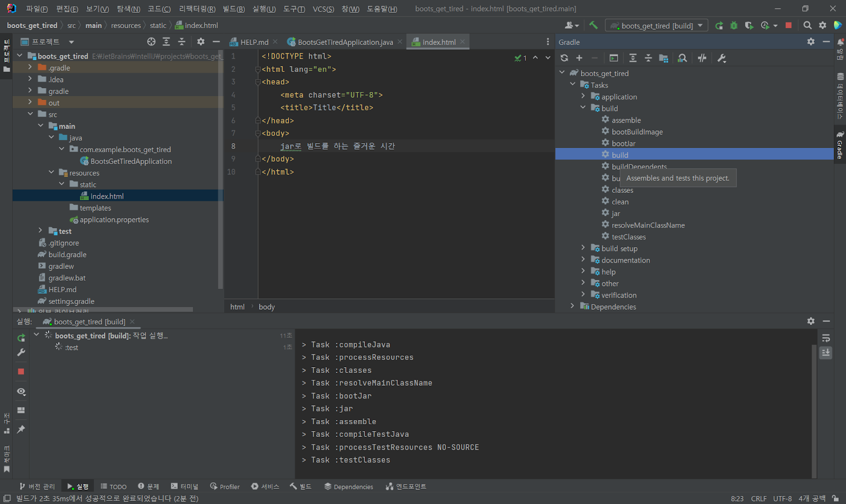The width and height of the screenshot is (846, 504).
Task: Open the editor tabs more-options menu
Action: pyautogui.click(x=548, y=42)
